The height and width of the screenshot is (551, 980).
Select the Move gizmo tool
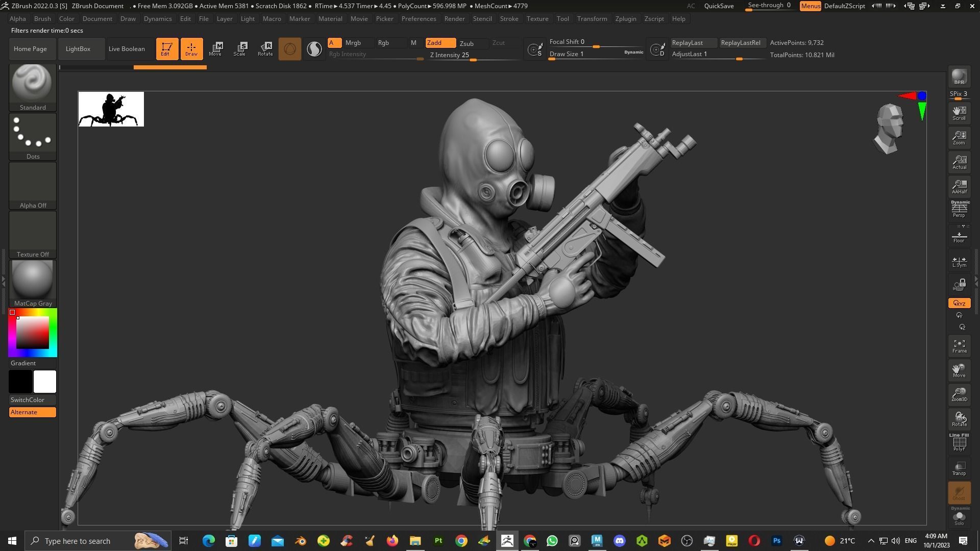(215, 49)
